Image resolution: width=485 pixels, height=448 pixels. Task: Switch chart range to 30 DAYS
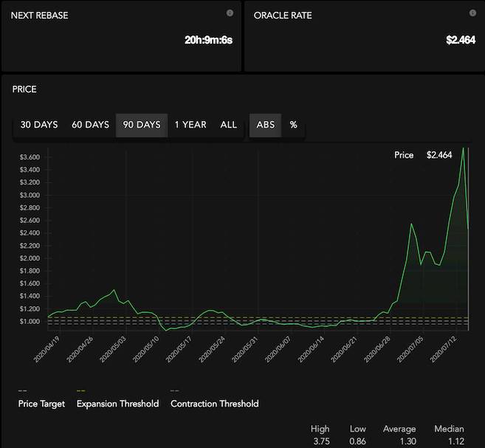coord(39,125)
